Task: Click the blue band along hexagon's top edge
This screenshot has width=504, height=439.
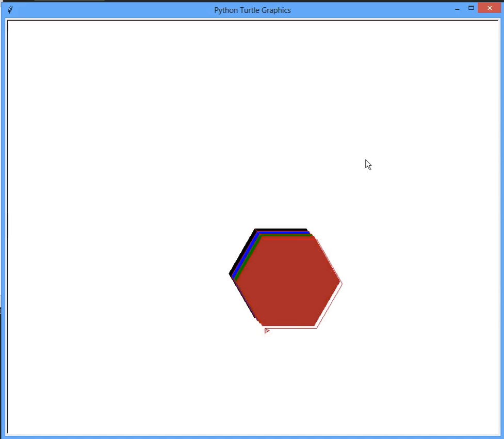Action: (283, 233)
